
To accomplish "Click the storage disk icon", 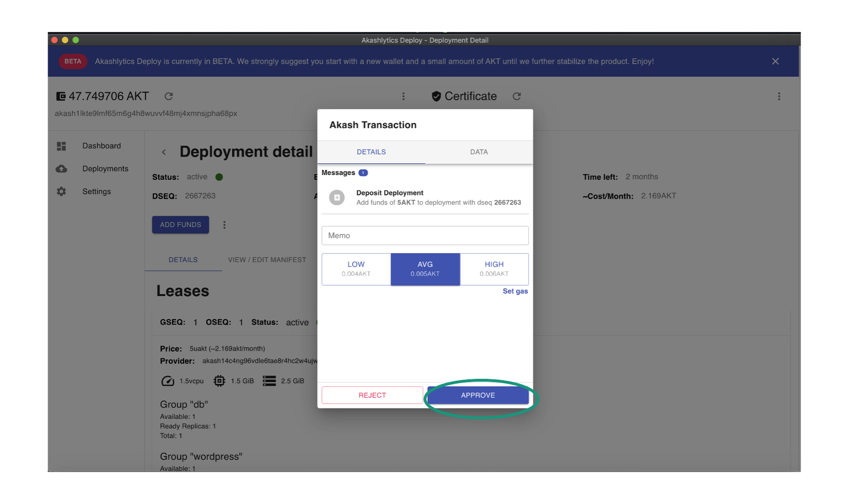I will 269,381.
